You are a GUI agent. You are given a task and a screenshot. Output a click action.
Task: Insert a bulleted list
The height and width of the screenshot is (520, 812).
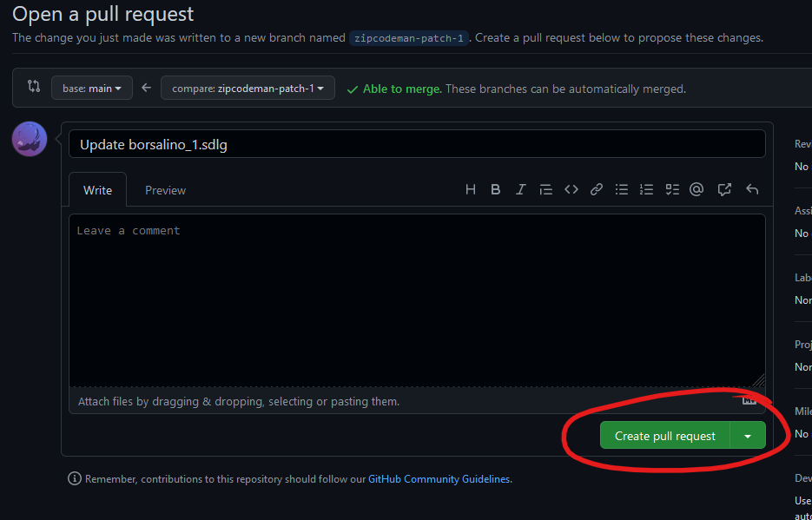622,189
